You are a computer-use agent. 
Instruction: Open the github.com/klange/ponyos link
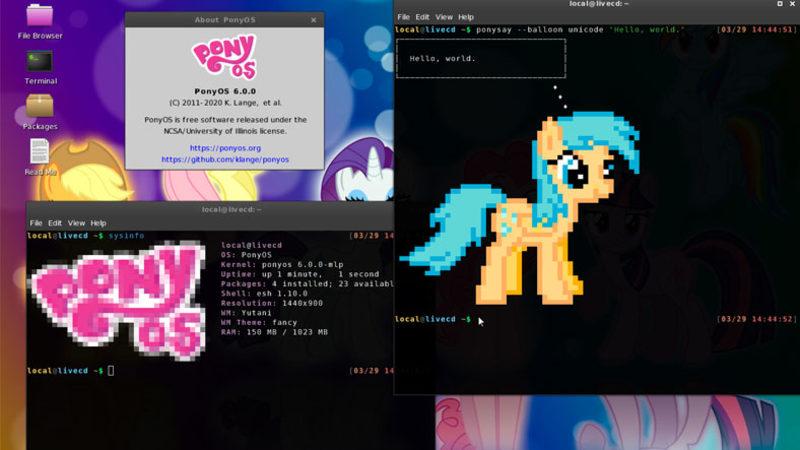pos(224,159)
